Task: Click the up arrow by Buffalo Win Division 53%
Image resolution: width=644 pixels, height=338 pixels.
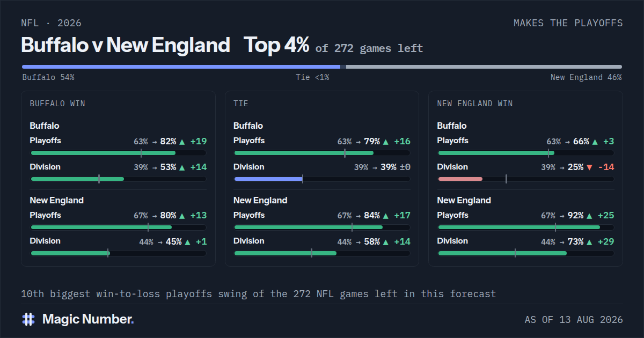Action: [x=182, y=167]
